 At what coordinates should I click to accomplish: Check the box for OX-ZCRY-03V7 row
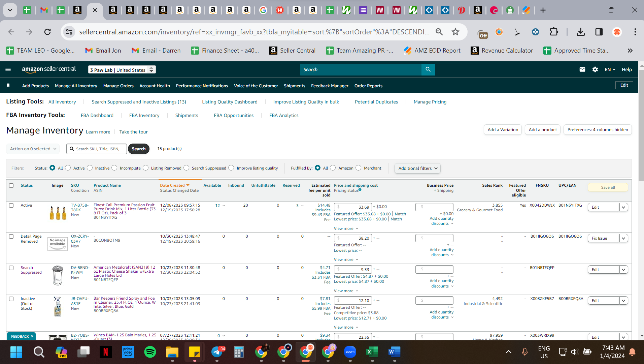(x=11, y=236)
